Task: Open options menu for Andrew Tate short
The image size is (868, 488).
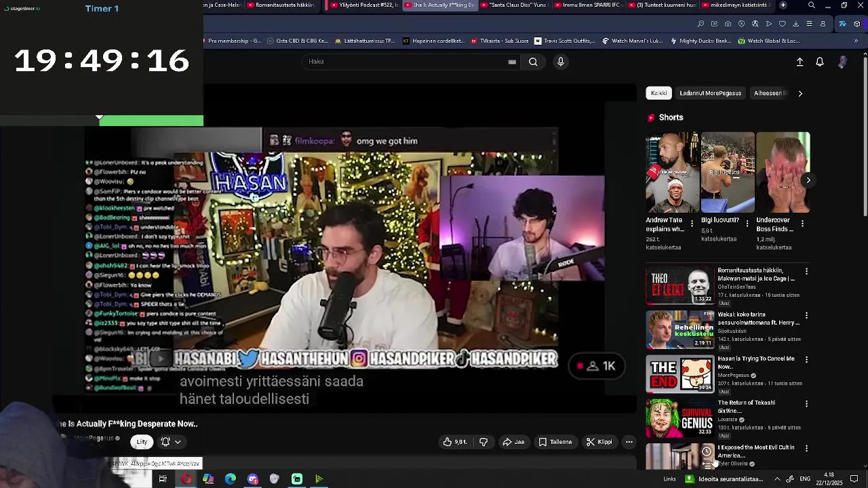Action: tap(692, 223)
